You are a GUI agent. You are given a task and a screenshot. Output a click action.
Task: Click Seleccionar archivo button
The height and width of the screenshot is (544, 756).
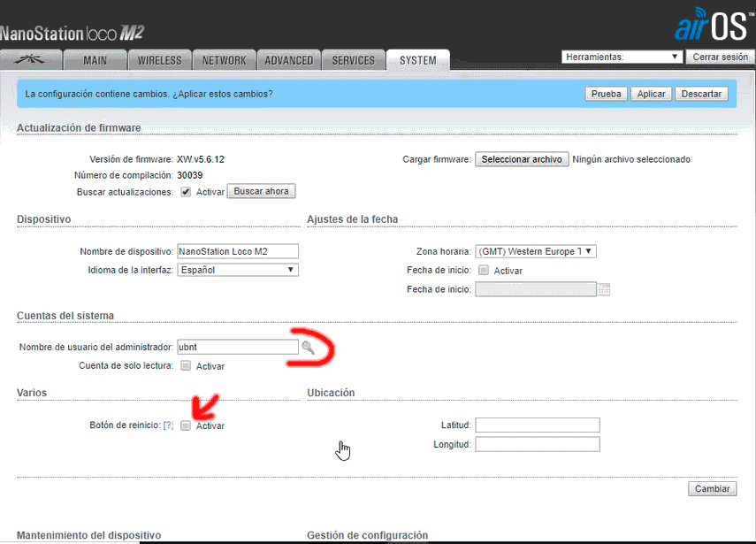tap(522, 159)
